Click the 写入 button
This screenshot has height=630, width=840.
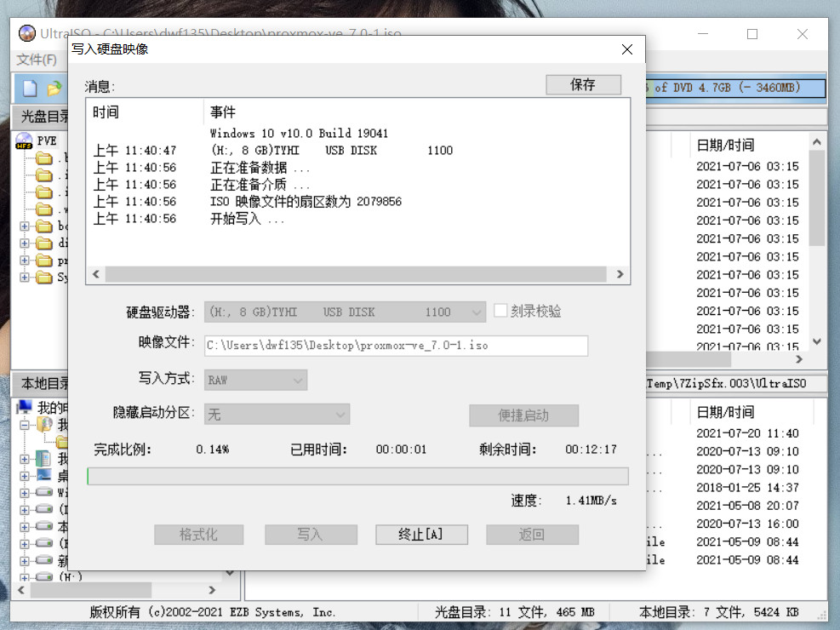(311, 535)
